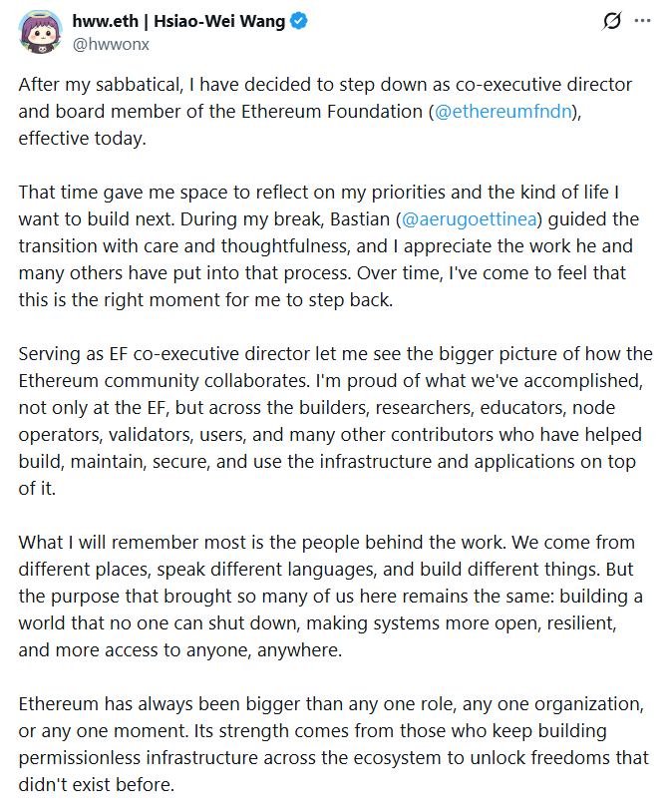Open the hww.eth | Hsiao-Wei Wang display name
This screenshot has width=669, height=812.
pos(178,21)
